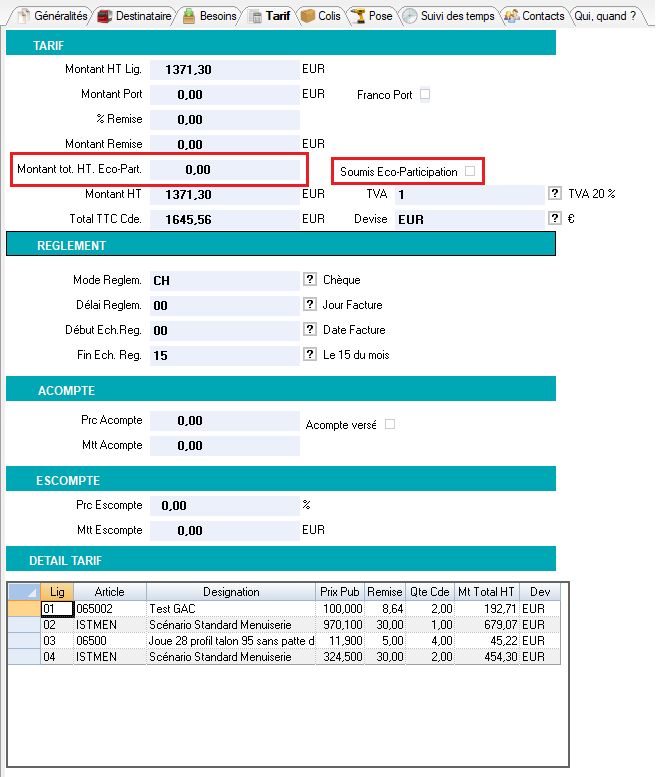
Task: Go to the Suivi des temps tab
Action: pos(449,17)
